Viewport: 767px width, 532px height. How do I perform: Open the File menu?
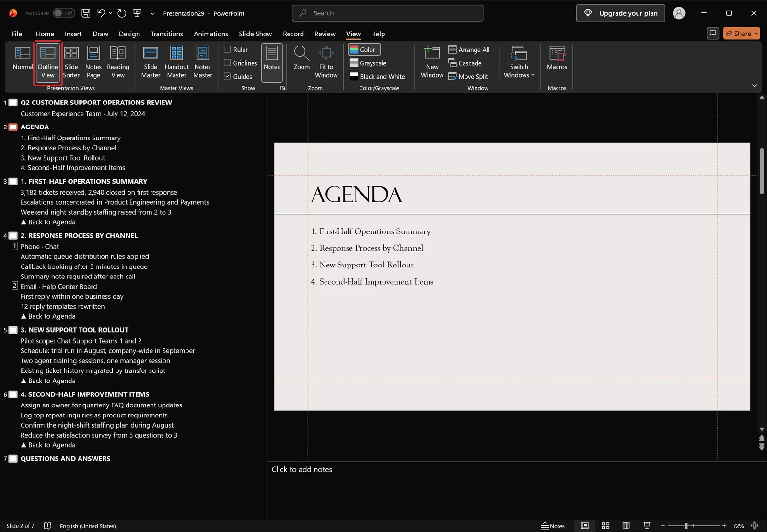click(x=17, y=34)
